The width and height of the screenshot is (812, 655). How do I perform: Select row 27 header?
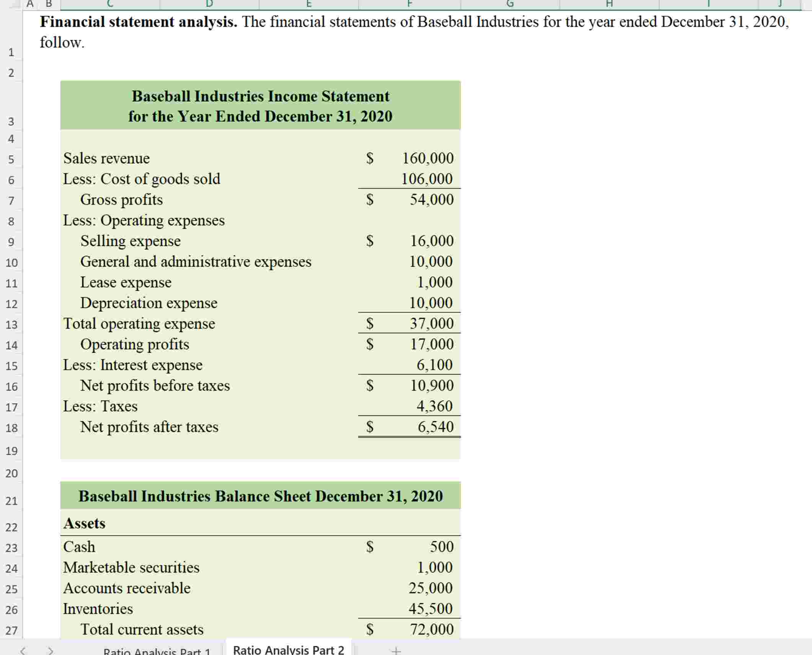(11, 630)
